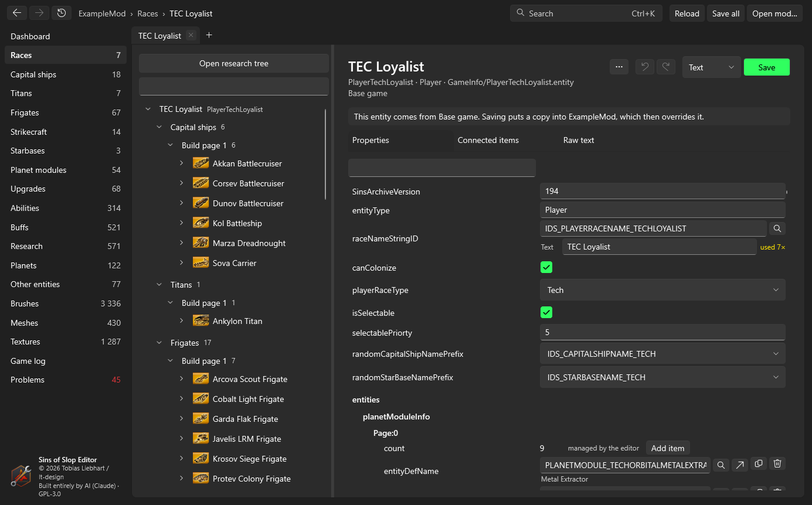Click the redo arrow icon

[666, 67]
